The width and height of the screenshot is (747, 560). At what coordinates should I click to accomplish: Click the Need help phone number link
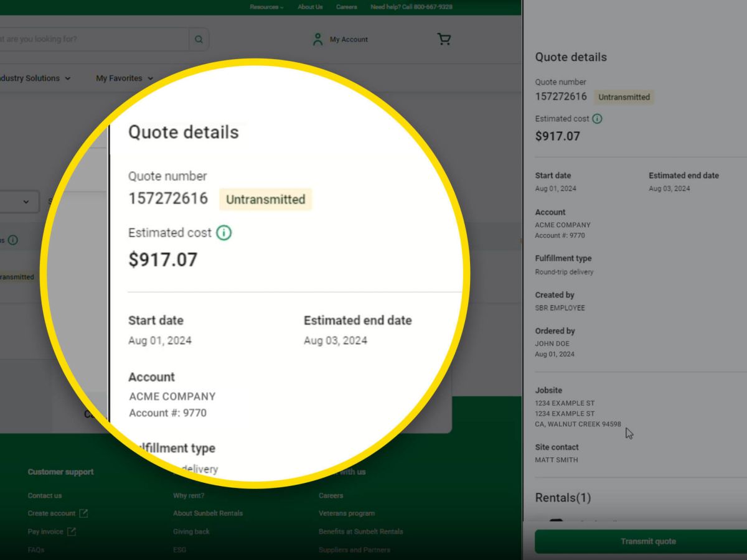[411, 7]
